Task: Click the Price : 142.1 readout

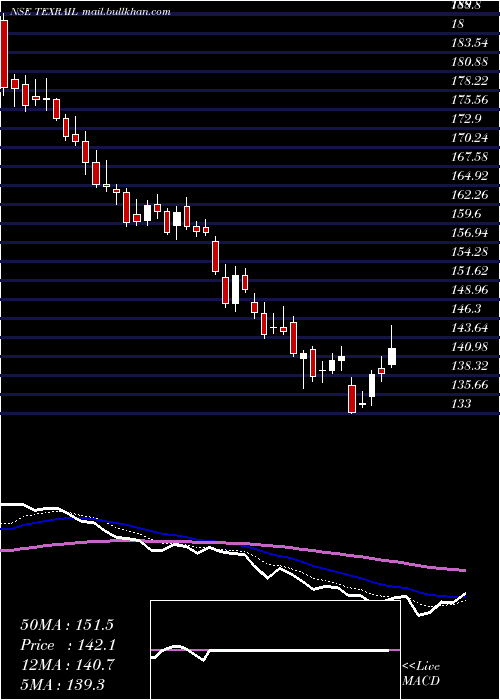Action: click(68, 645)
